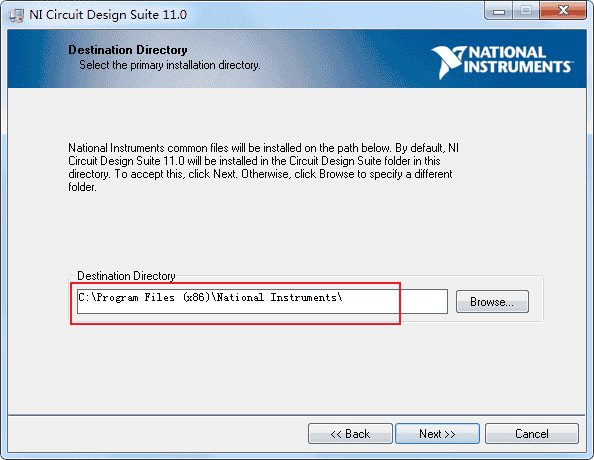Click the paragraph beginning 'National Instruments common files'
Viewport: 594px width, 460px height.
tap(263, 167)
